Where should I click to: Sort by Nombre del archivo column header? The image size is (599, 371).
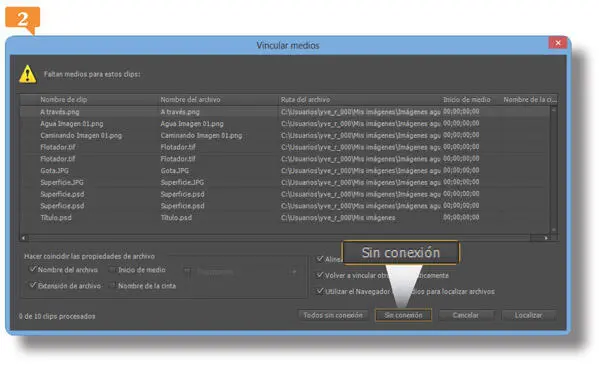(190, 100)
